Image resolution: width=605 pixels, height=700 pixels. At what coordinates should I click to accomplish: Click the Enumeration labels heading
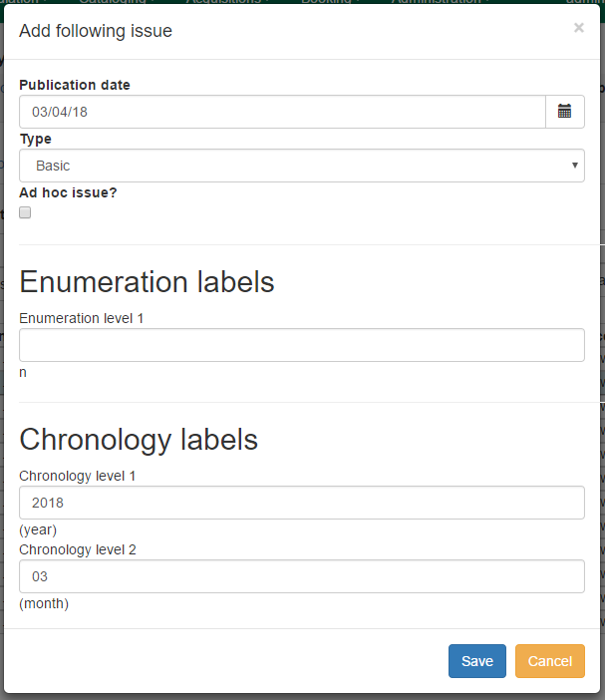(x=147, y=282)
